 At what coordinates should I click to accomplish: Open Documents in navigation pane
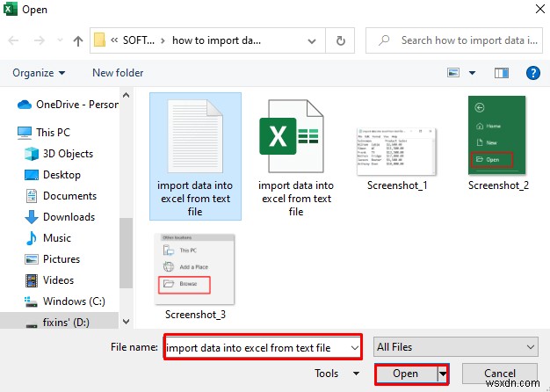(61, 196)
